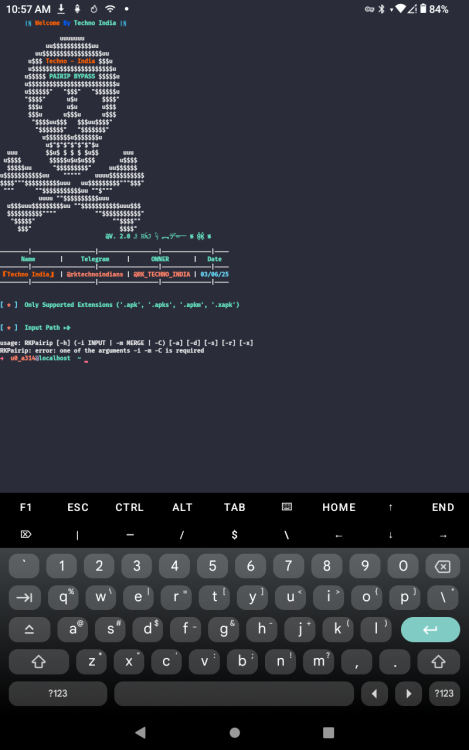Tap the caps lock key
469x750 pixels.
point(29,629)
